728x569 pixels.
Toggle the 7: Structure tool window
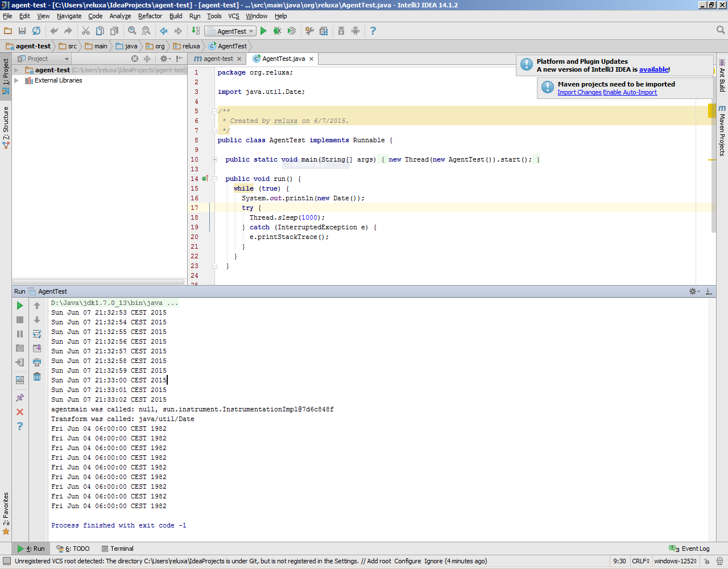pyautogui.click(x=6, y=127)
